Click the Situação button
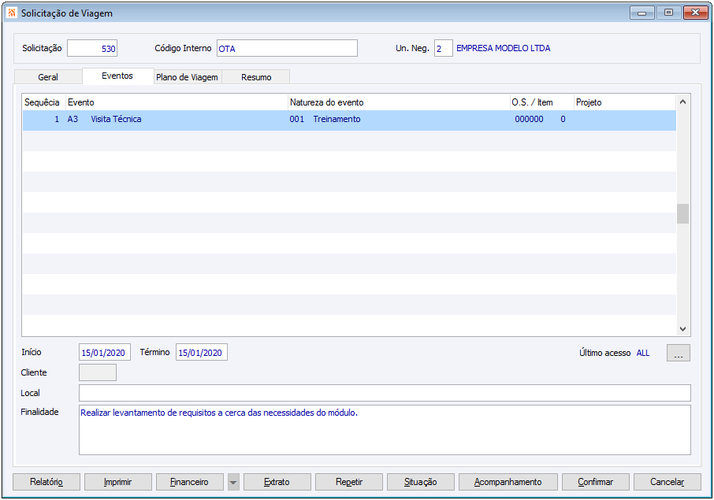Screen dimensions: 714x500 point(421,482)
